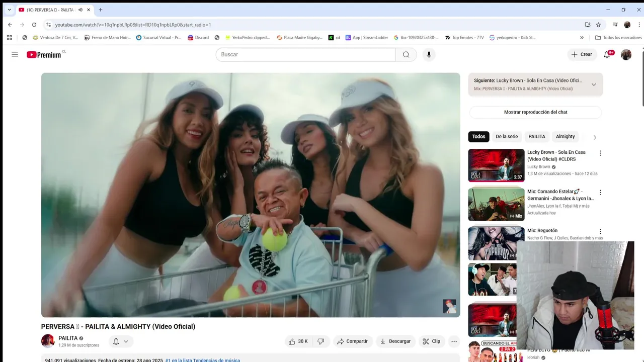Screen dimensions: 644x362
Task: Start voice search with microphone icon
Action: point(429,54)
